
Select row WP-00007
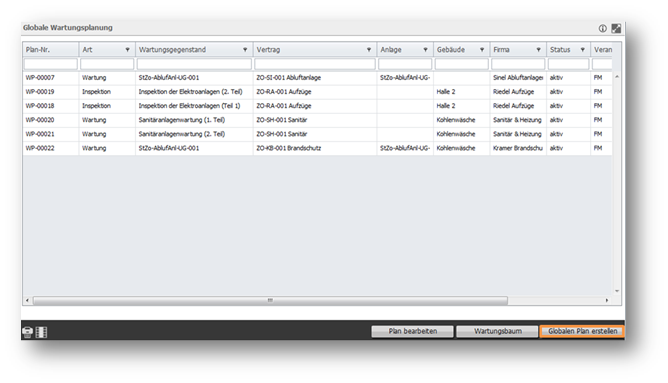pos(317,78)
